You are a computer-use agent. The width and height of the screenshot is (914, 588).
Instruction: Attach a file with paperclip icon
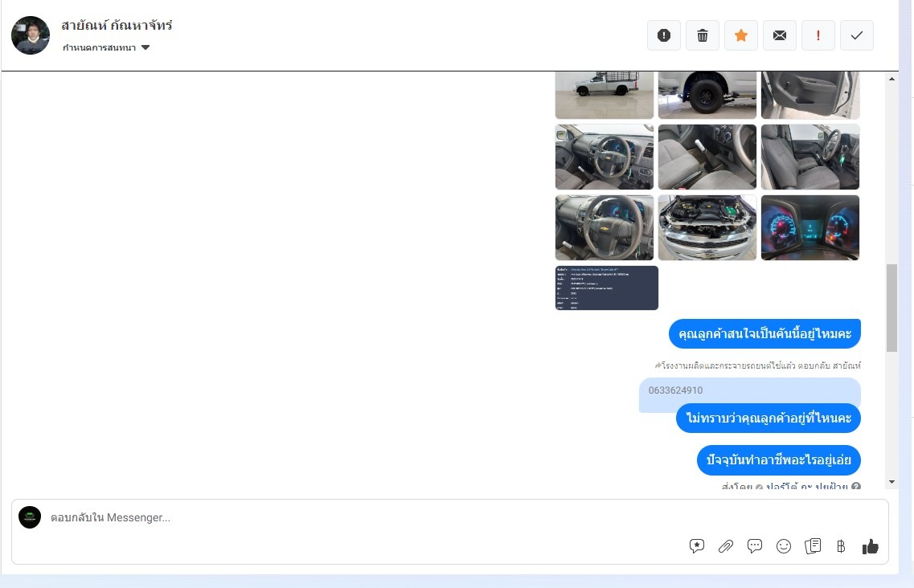coord(726,546)
